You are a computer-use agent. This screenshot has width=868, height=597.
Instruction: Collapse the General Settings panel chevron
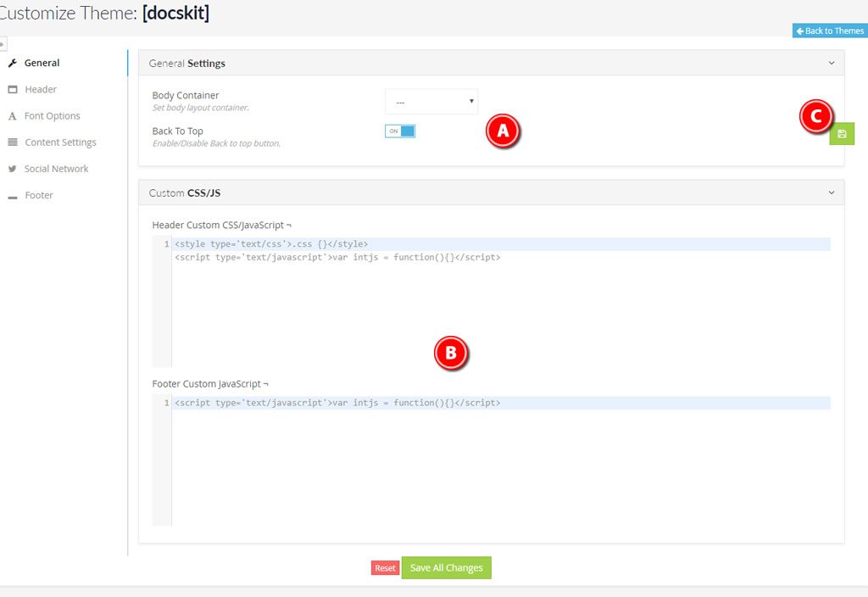[x=831, y=63]
